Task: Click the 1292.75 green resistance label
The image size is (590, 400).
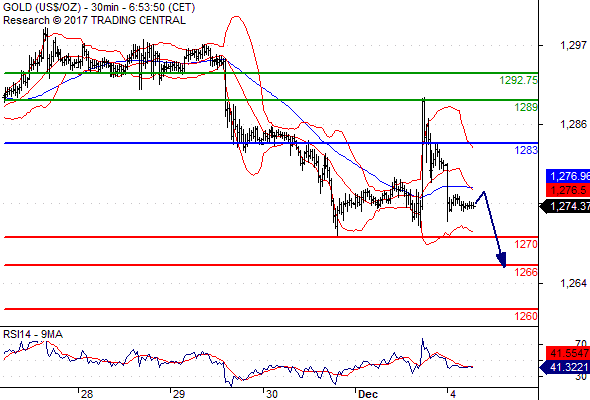Action: pyautogui.click(x=519, y=80)
